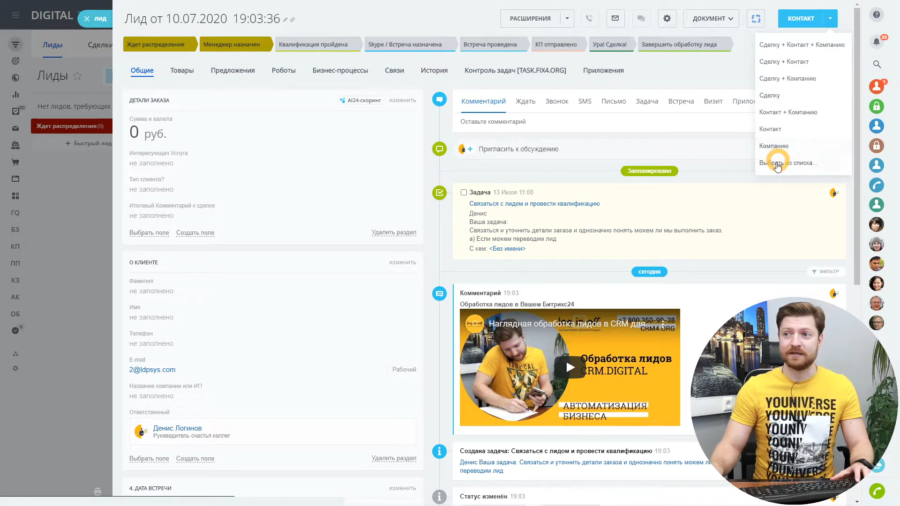The width and height of the screenshot is (900, 506).
Task: Switch to the Встреча activity tab
Action: [681, 102]
